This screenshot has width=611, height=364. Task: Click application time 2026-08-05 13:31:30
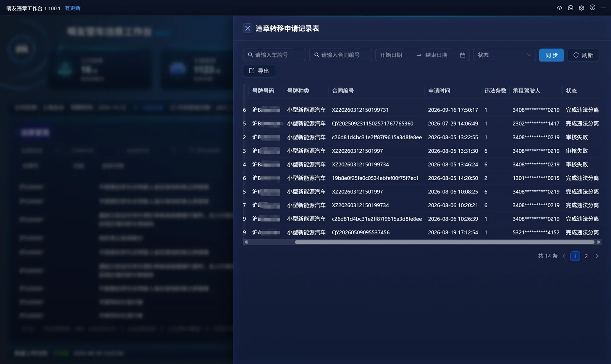pyautogui.click(x=453, y=151)
